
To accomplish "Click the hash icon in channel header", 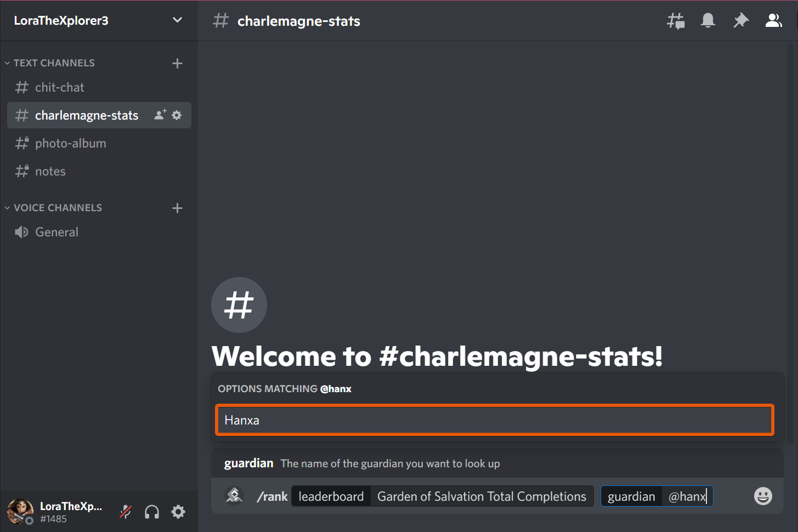I will click(220, 21).
